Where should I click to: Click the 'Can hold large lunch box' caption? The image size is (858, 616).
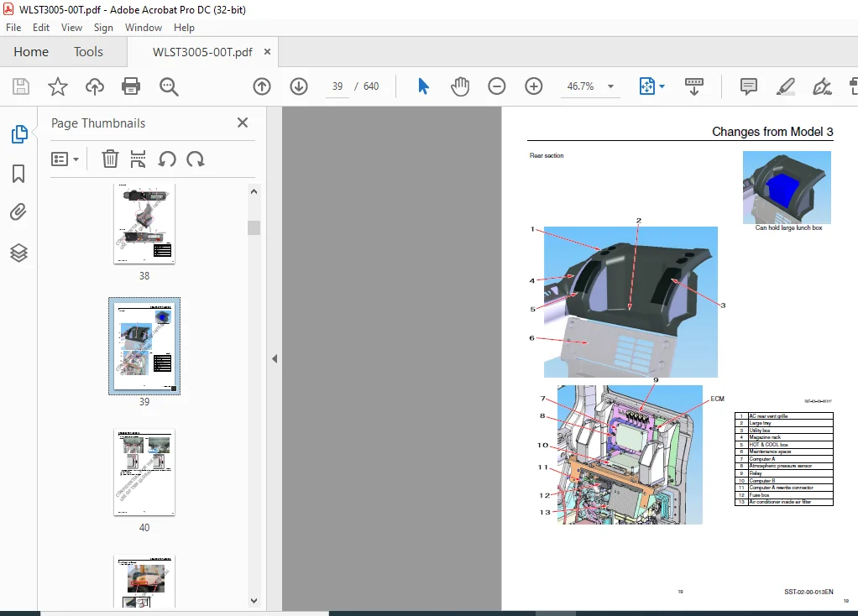tap(788, 227)
